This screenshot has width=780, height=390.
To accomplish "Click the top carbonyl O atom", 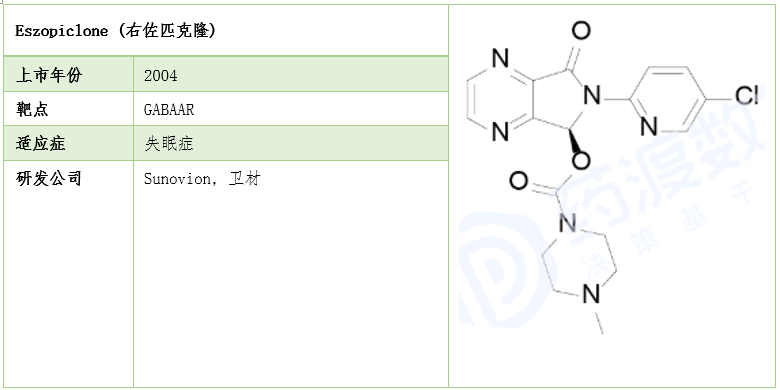I will [x=581, y=31].
